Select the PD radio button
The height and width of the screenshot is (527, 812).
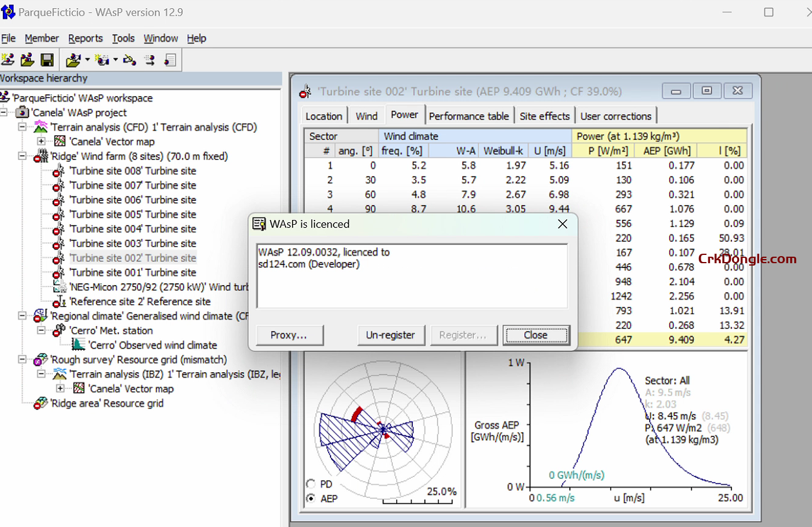310,484
